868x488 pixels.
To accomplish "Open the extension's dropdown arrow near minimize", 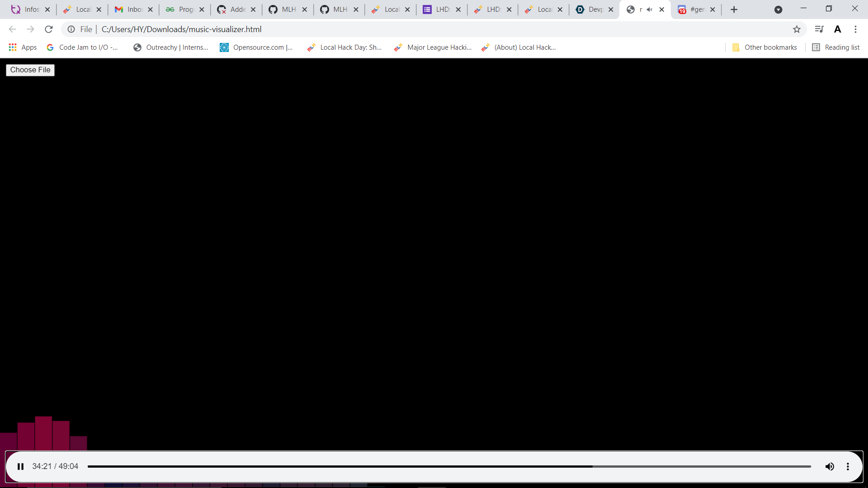I will coord(778,9).
